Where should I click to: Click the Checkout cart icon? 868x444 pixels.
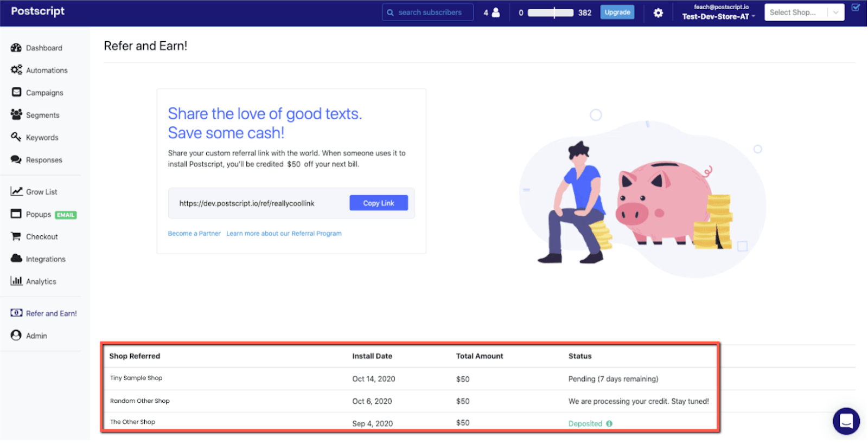(x=16, y=236)
